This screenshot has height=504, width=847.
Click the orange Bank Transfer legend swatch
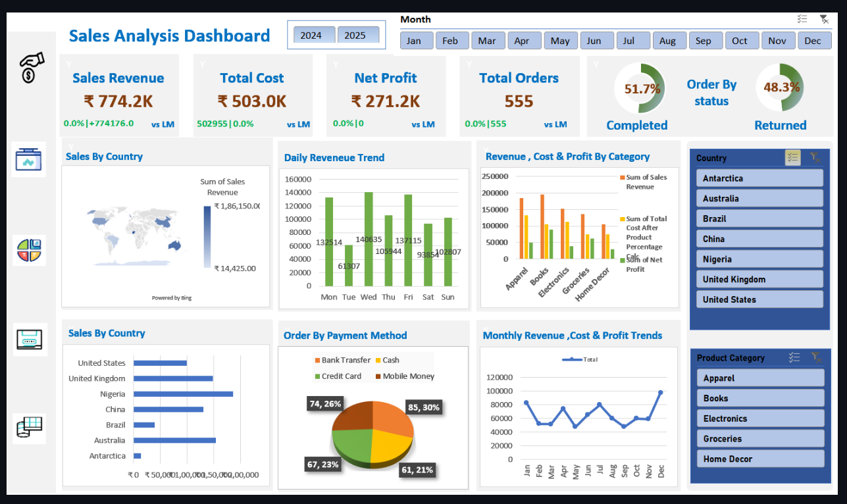(317, 361)
